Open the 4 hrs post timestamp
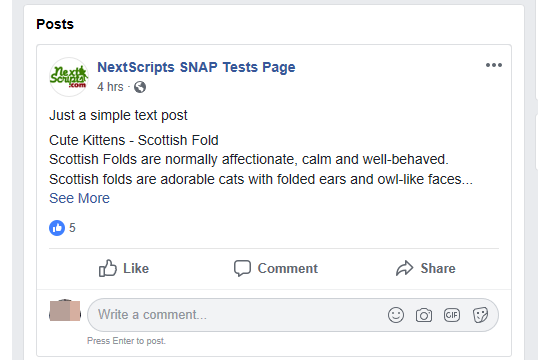 [x=110, y=87]
